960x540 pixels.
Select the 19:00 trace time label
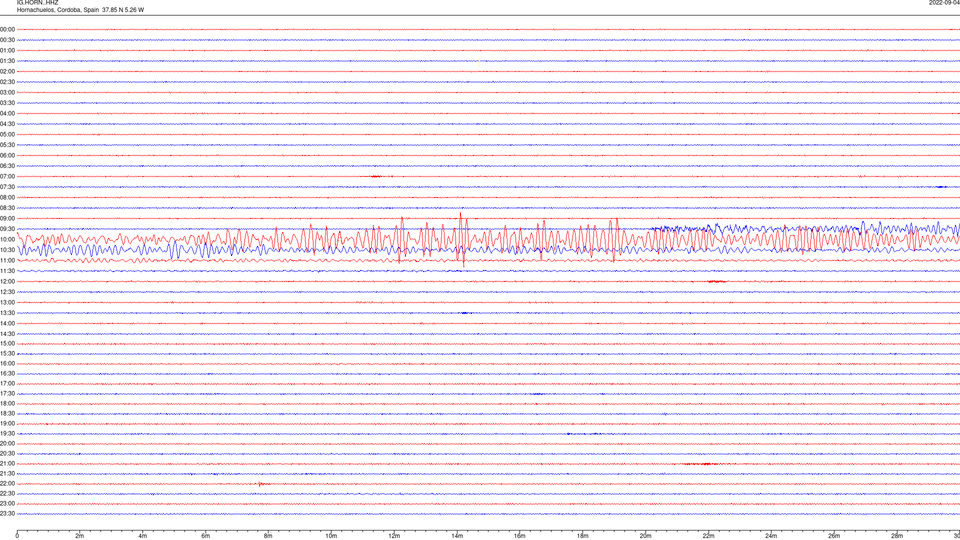7,424
